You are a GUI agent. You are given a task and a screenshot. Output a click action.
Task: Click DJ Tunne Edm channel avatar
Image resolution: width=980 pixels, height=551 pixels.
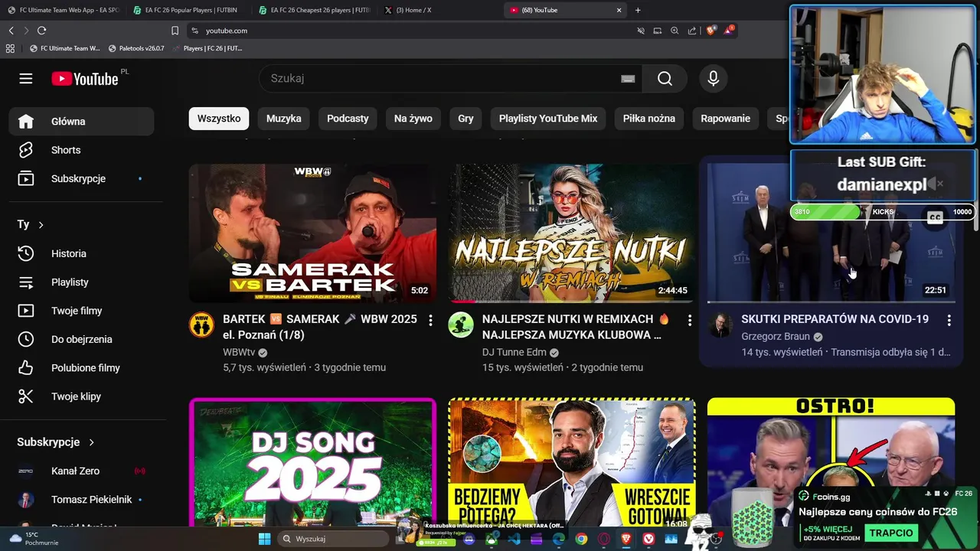[461, 325]
